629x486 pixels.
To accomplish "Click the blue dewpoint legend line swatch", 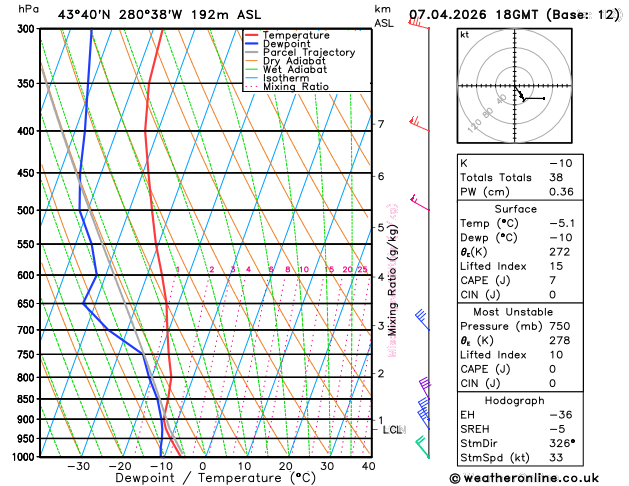I will pos(252,44).
